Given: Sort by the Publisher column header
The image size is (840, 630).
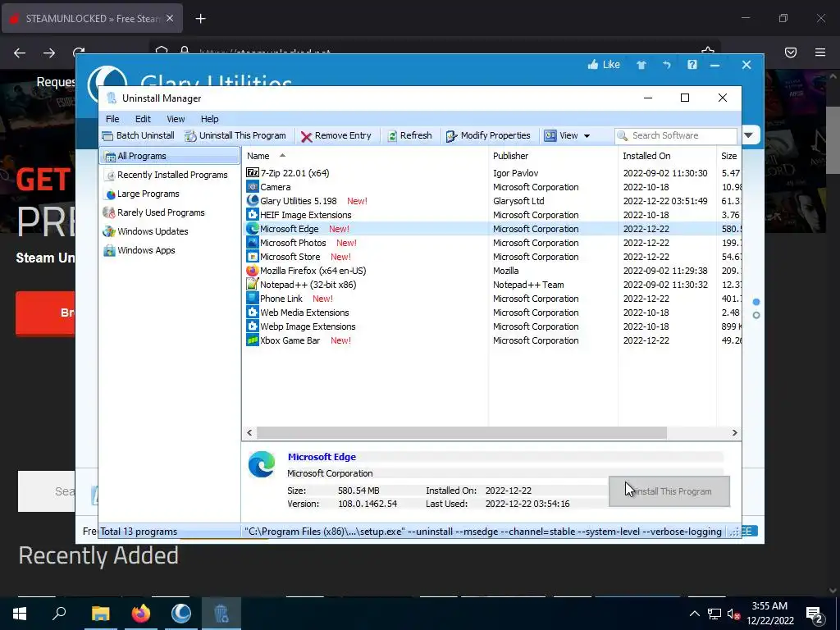Looking at the screenshot, I should pyautogui.click(x=553, y=156).
